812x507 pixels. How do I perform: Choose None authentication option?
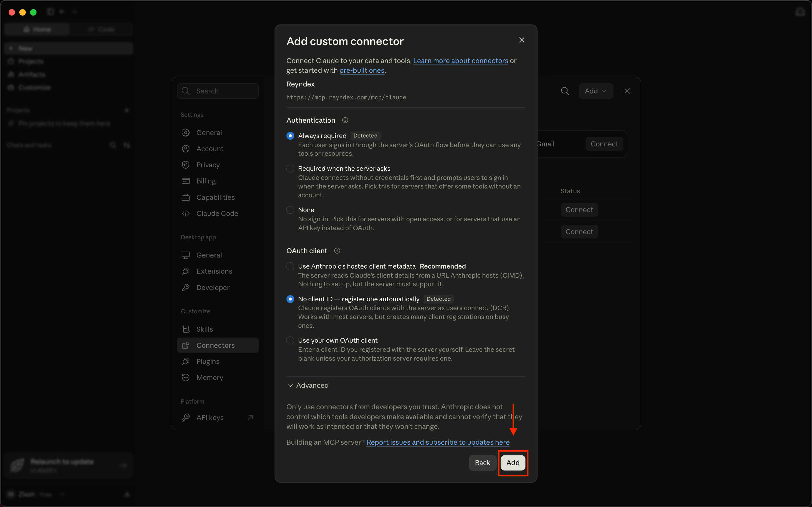point(290,210)
